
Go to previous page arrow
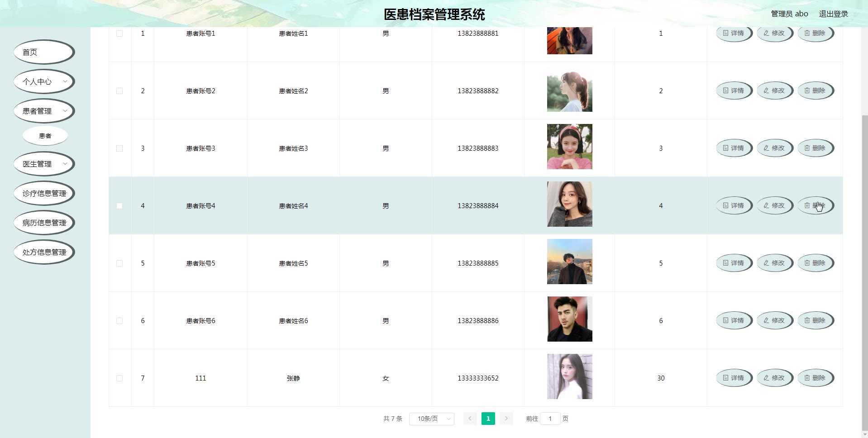point(470,419)
